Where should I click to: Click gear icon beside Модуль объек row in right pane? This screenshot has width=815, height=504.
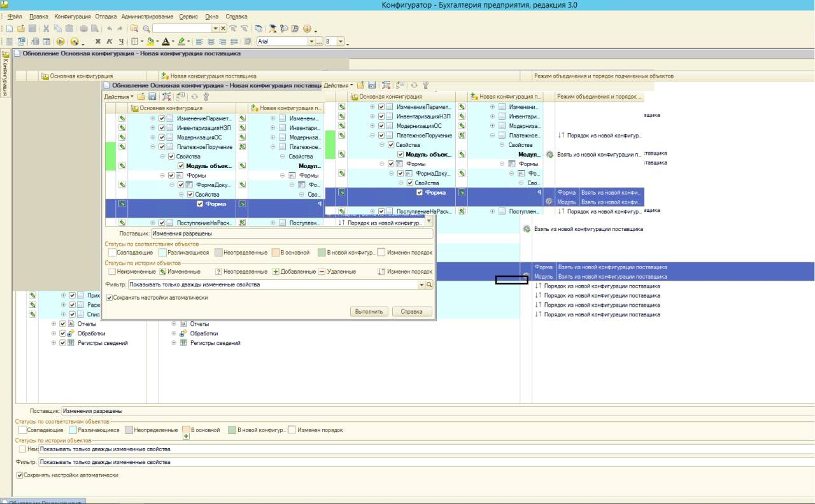pyautogui.click(x=549, y=154)
